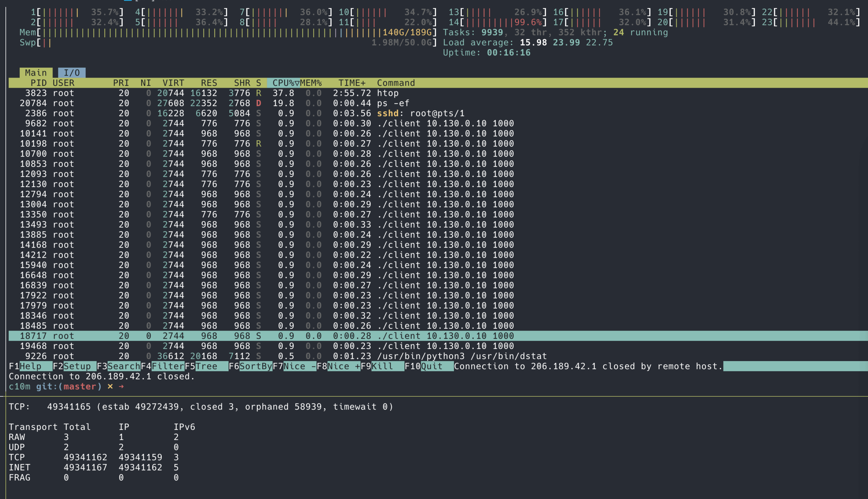Sort by the VIRT column header
The width and height of the screenshot is (868, 499).
[x=173, y=83]
